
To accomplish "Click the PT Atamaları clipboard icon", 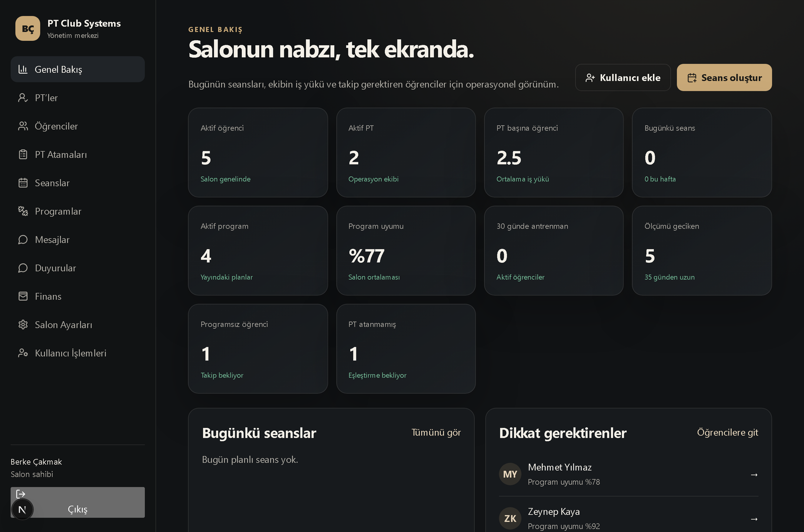I will pyautogui.click(x=23, y=154).
